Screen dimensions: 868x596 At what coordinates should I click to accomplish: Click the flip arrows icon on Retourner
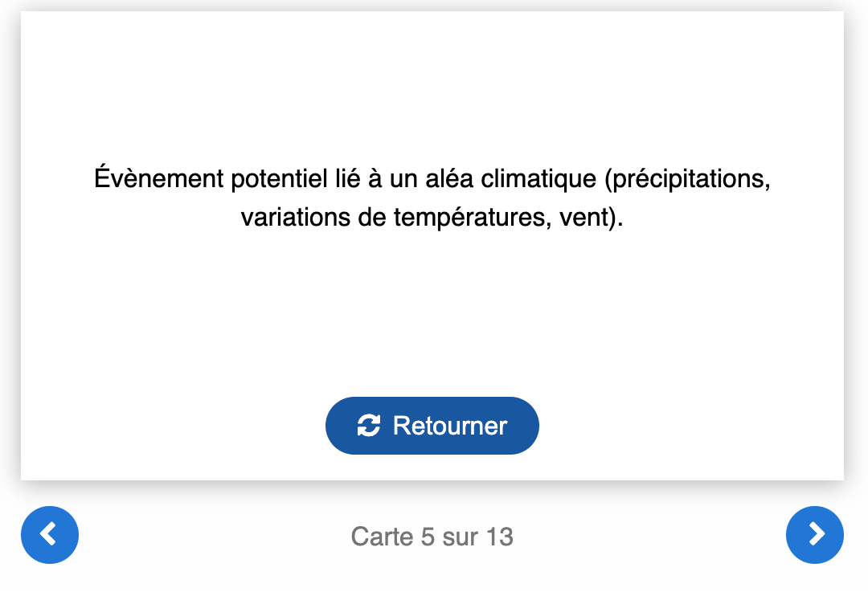(368, 426)
